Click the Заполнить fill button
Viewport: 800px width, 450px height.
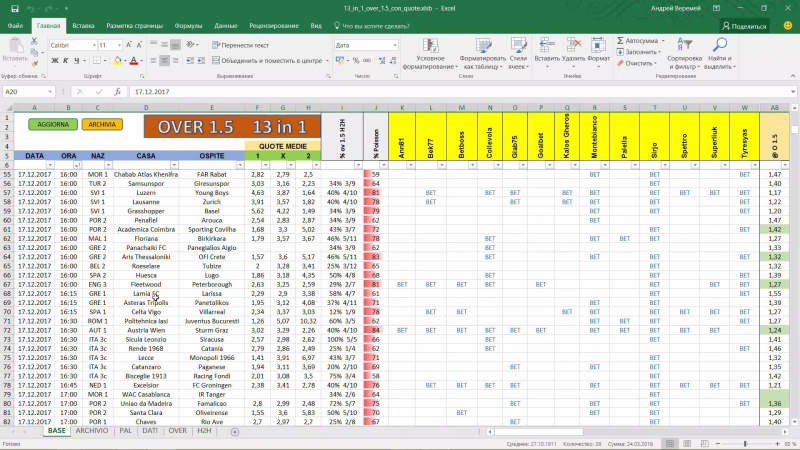click(x=637, y=52)
